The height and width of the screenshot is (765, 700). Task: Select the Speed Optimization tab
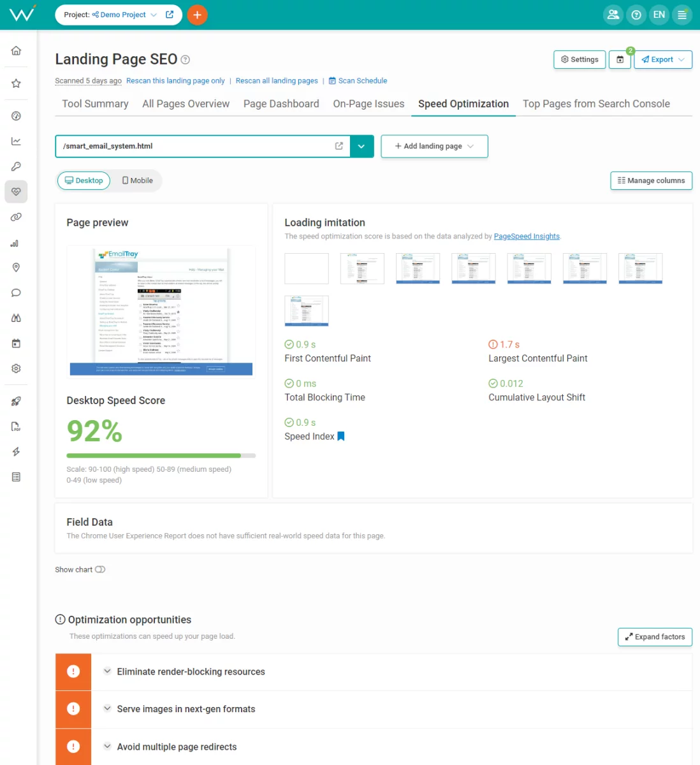(463, 104)
